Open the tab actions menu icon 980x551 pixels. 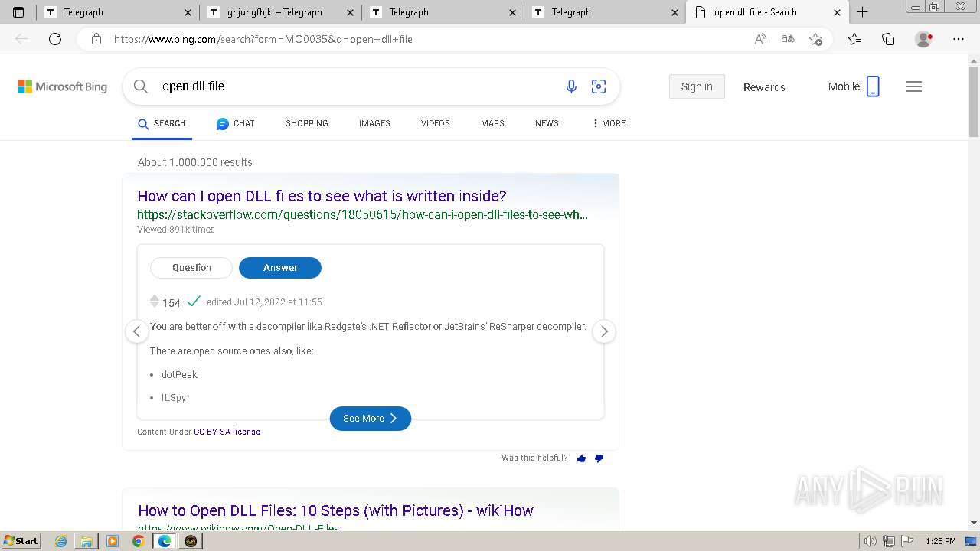(18, 12)
